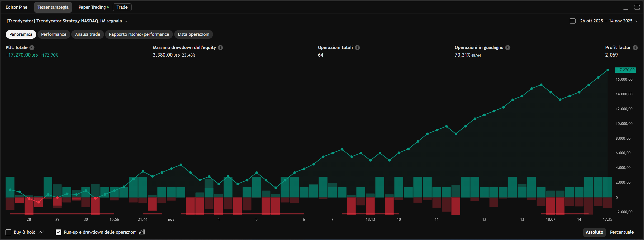Click info icon next to Profit factor
The image size is (644, 240).
(635, 47)
